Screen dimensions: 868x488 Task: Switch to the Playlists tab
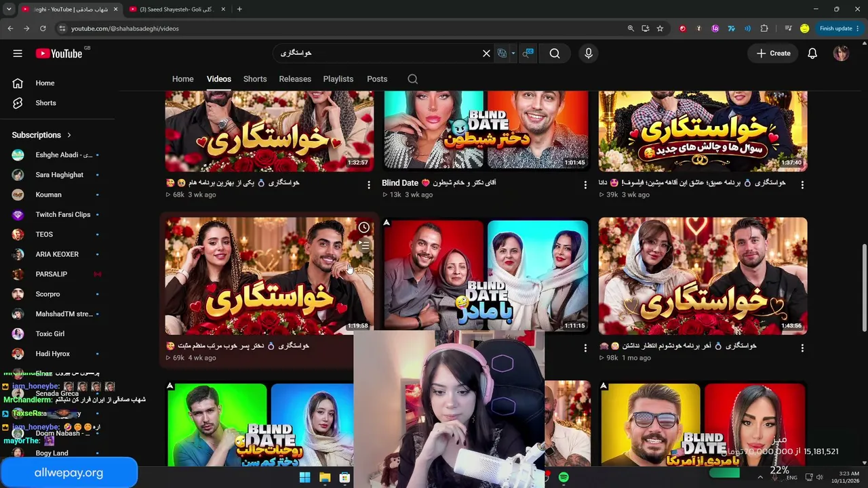click(x=338, y=79)
